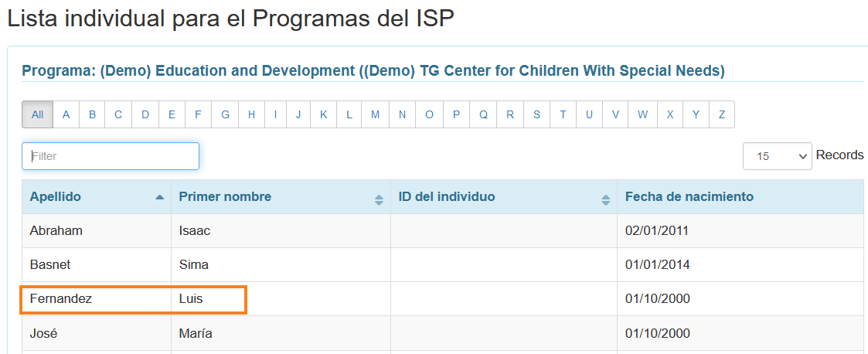Click the Apellido column header
868x354 pixels.
(97, 196)
